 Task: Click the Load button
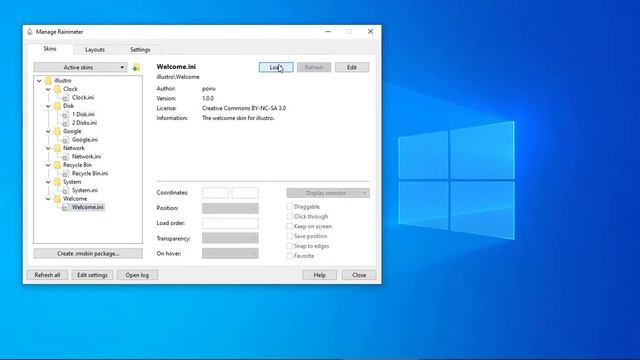click(x=276, y=67)
